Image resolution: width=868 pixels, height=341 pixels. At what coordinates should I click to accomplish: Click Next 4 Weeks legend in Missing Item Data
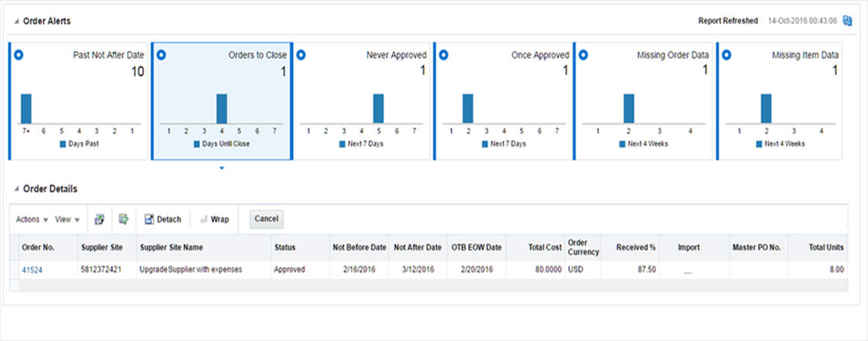point(780,144)
